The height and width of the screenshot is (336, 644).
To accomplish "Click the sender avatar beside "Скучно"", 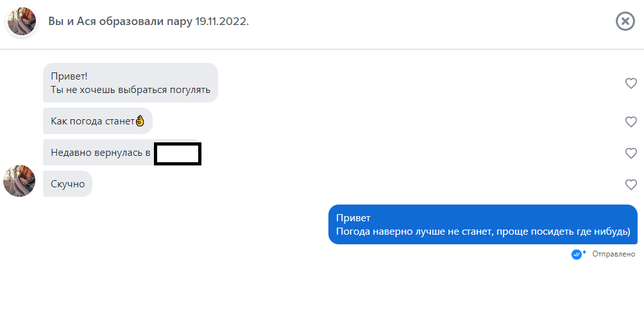I will click(x=19, y=181).
